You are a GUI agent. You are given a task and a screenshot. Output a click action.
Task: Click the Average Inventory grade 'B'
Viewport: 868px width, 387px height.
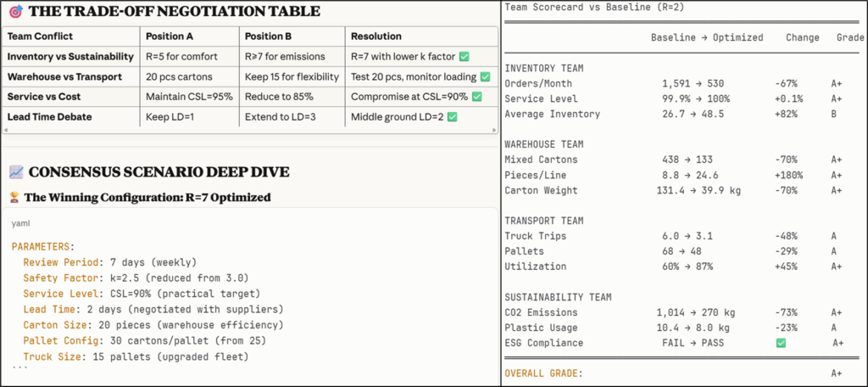pos(834,115)
